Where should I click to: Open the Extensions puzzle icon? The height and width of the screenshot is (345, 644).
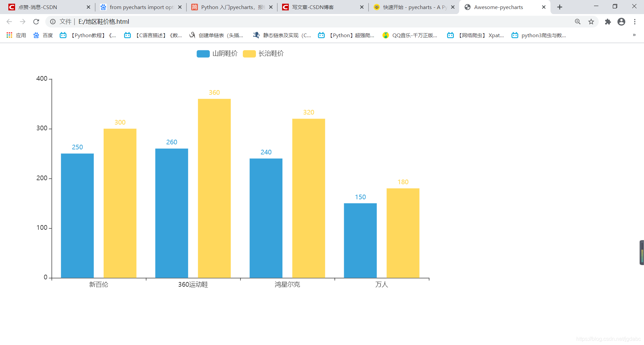coord(608,22)
